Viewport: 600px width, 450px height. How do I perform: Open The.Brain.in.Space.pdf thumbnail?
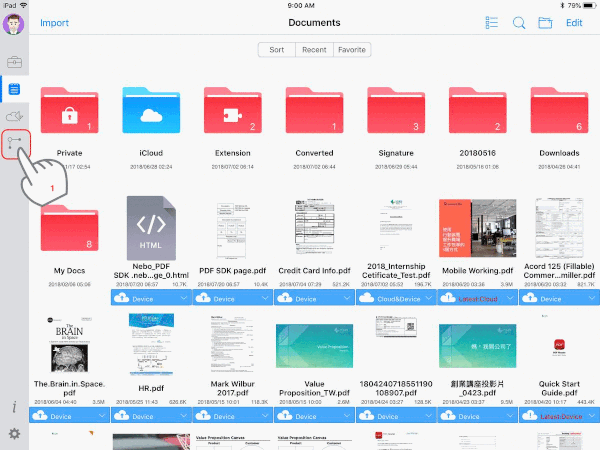pyautogui.click(x=69, y=344)
